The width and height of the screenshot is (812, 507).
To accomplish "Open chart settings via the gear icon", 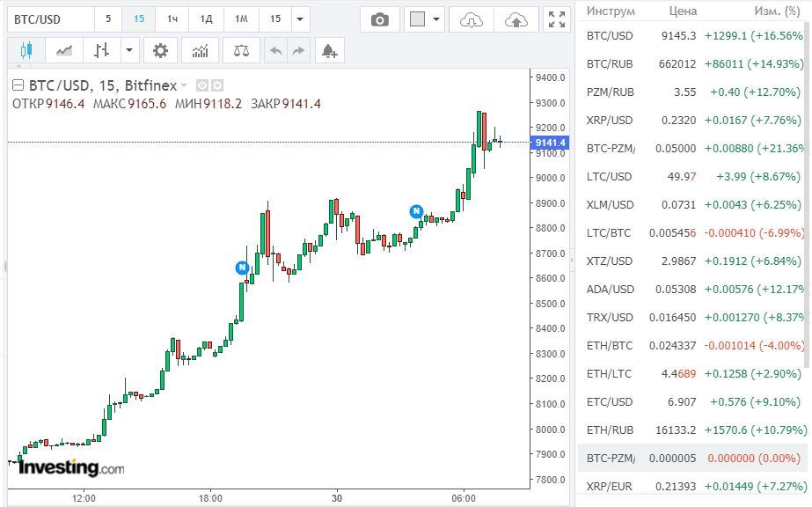I will tap(160, 50).
